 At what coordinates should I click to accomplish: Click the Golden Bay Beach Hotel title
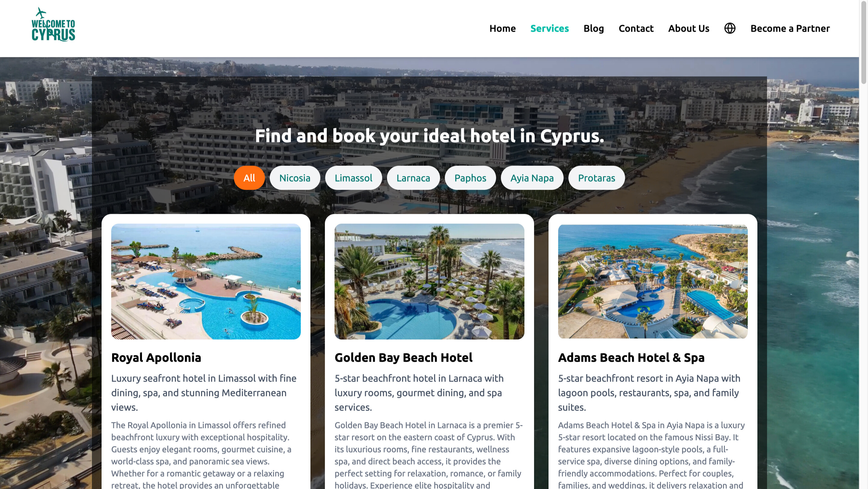pyautogui.click(x=403, y=357)
